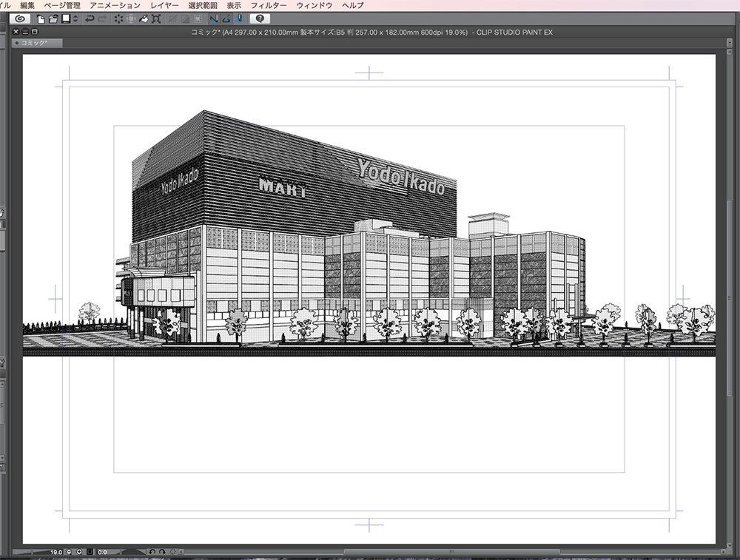Select the コミック* document tab
The width and height of the screenshot is (740, 560).
[x=37, y=43]
